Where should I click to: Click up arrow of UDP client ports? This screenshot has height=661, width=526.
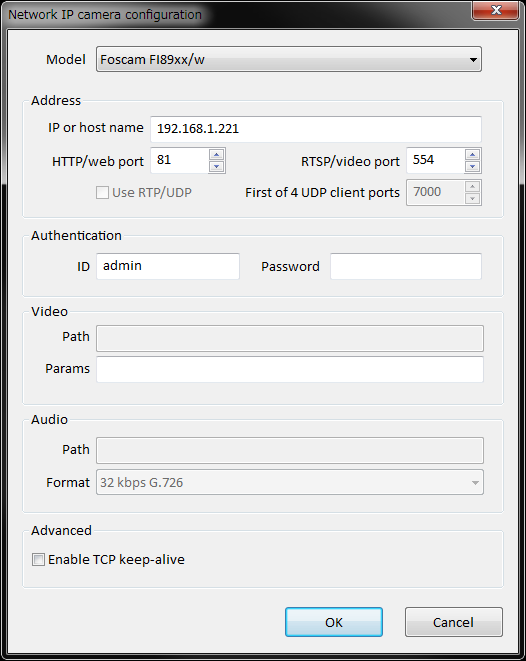click(x=472, y=187)
